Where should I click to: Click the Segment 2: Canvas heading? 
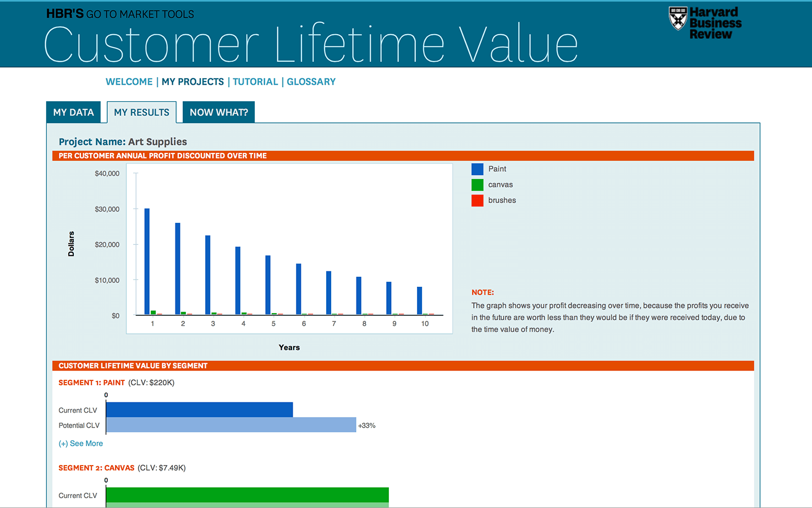pyautogui.click(x=96, y=468)
